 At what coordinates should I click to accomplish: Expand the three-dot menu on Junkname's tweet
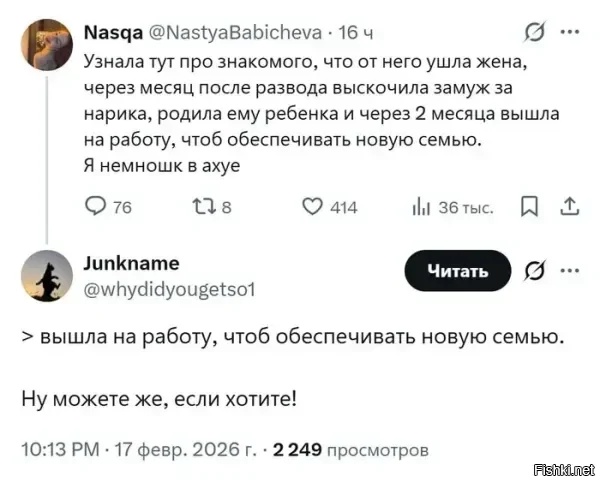coord(570,271)
